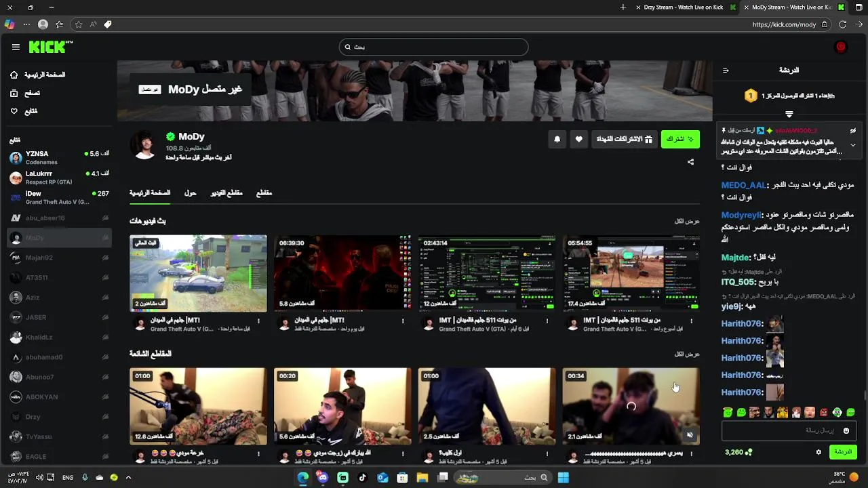
Task: Open chat settings gear icon
Action: tap(818, 452)
